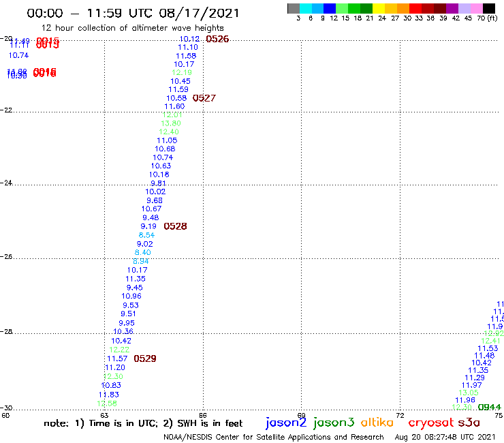Click the 0529 time marker
This screenshot has height=443, width=504.
(145, 358)
